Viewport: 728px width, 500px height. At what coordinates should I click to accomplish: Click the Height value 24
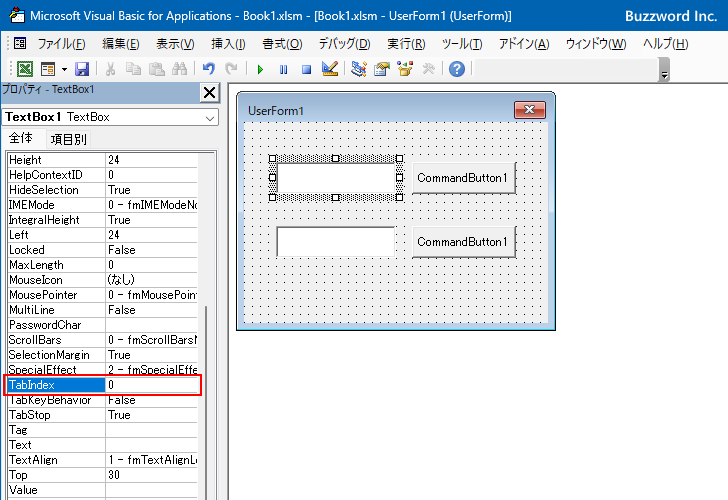tap(152, 160)
